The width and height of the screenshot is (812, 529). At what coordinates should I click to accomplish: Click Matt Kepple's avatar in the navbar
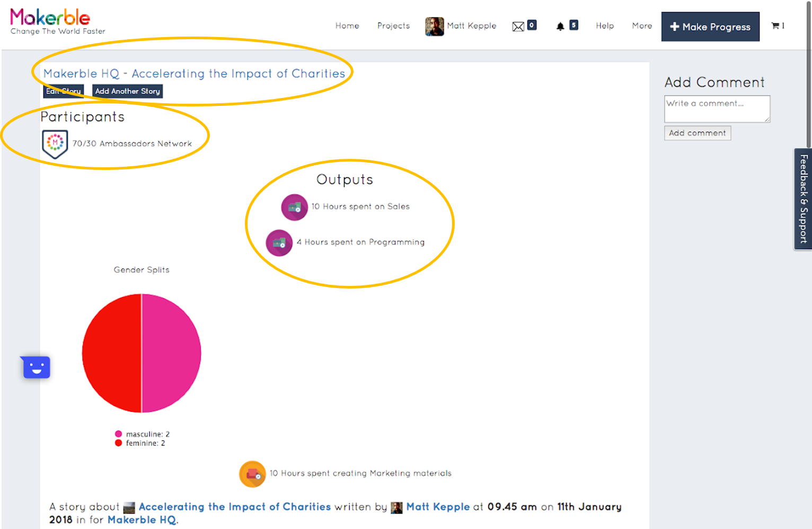434,26
